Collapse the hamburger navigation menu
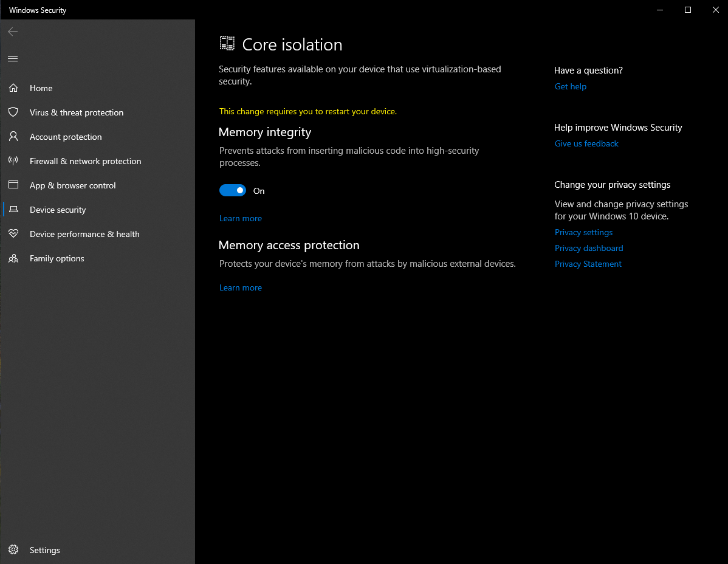This screenshot has width=728, height=564. [13, 59]
